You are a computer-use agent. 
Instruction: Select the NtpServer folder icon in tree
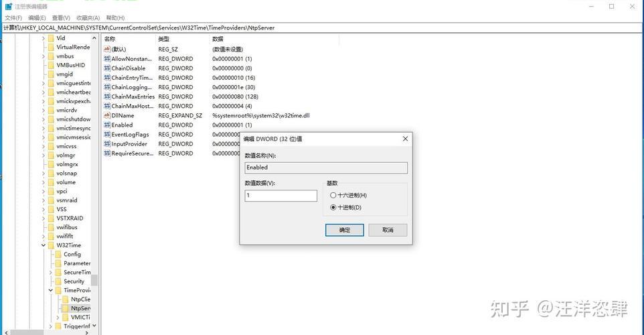(66, 308)
